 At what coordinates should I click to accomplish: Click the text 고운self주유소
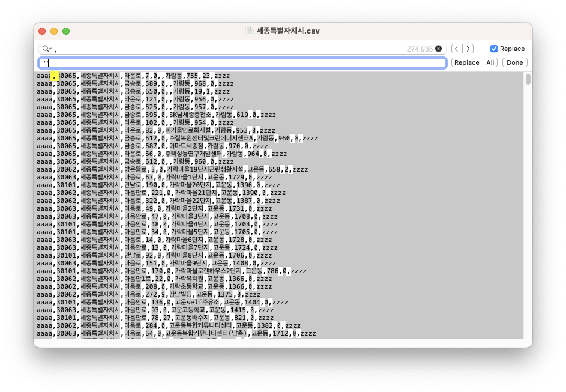coord(197,303)
